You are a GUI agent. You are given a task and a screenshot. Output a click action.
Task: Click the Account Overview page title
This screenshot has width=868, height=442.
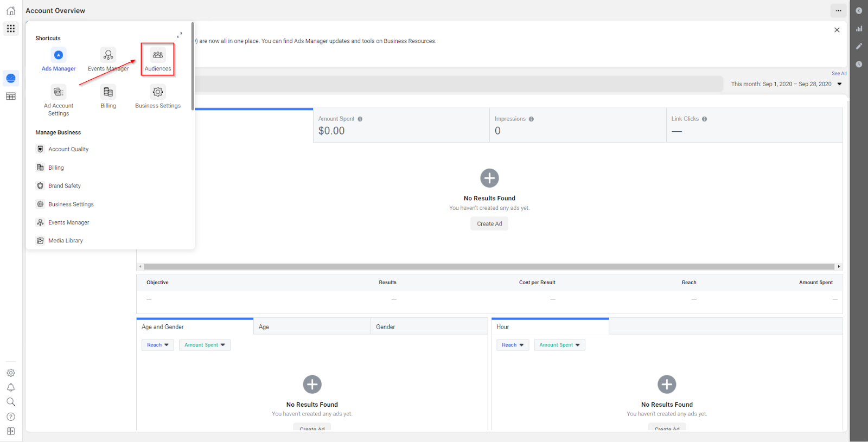click(x=55, y=11)
